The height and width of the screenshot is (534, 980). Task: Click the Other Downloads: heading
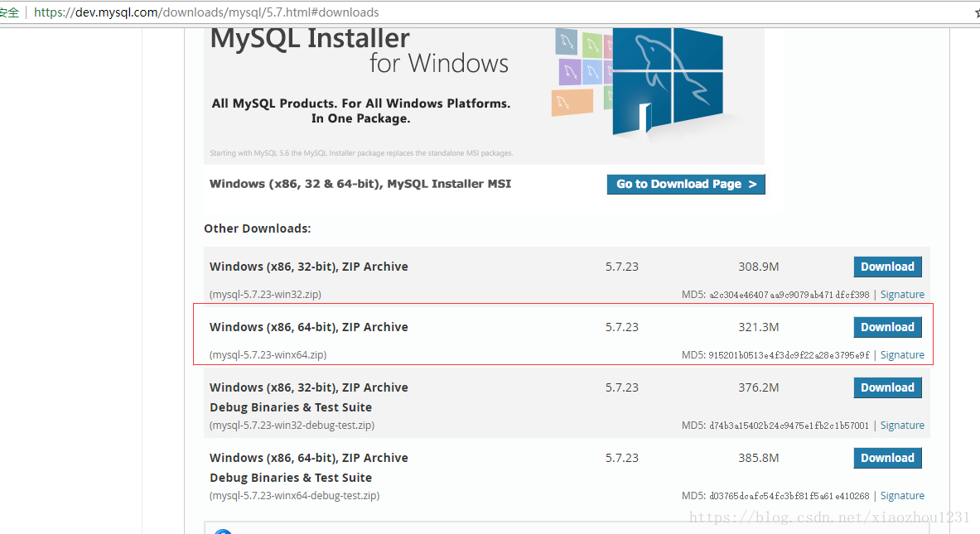point(258,229)
